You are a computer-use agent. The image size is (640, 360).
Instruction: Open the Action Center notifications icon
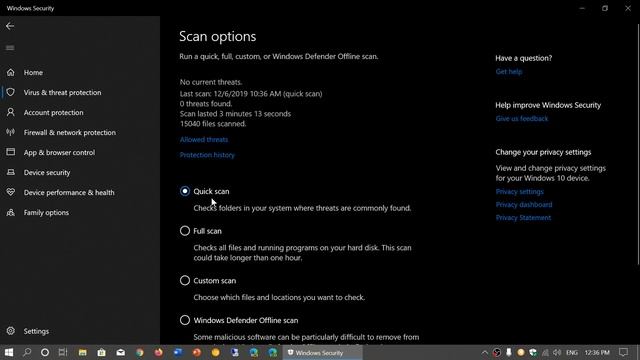tap(623, 352)
